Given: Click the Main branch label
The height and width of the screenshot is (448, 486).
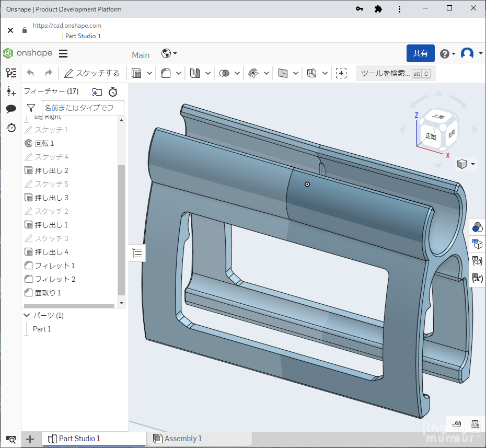Looking at the screenshot, I should point(141,55).
